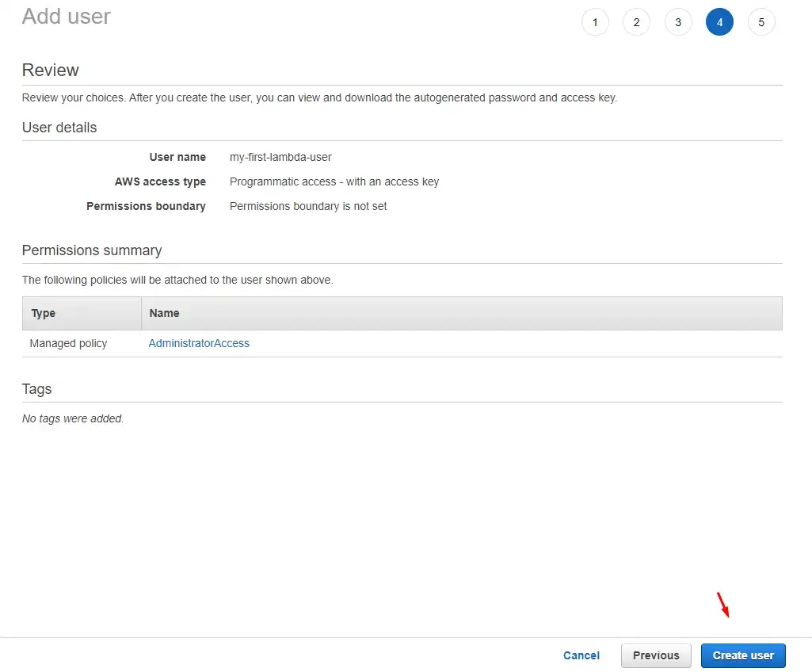812x672 pixels.
Task: Click the Permissions boundary is not set text
Action: coord(308,206)
